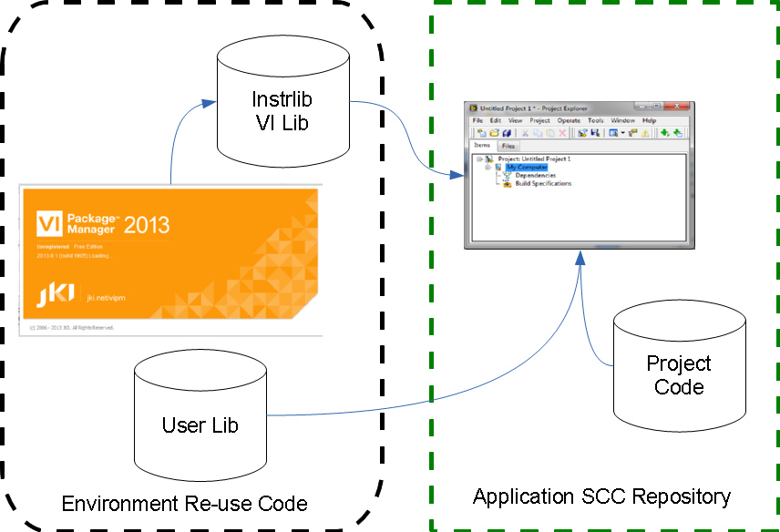Click the blue disk icon left of Filter View

point(595,133)
